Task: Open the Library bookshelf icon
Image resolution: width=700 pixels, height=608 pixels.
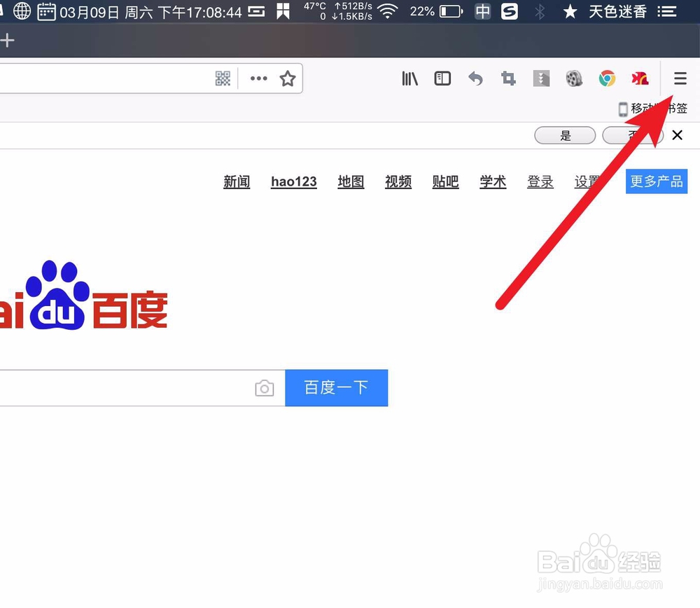Action: pos(409,78)
